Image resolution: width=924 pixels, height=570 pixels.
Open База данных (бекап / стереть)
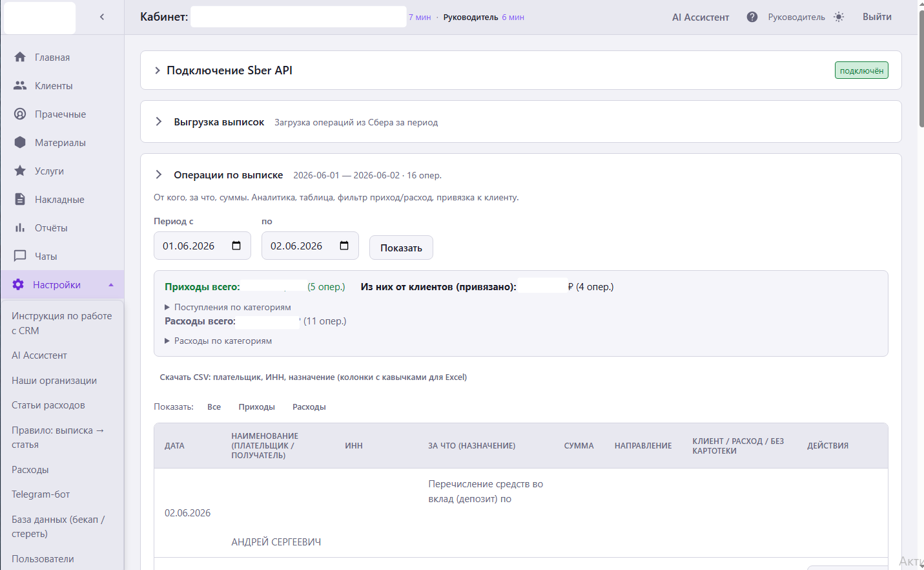(58, 527)
